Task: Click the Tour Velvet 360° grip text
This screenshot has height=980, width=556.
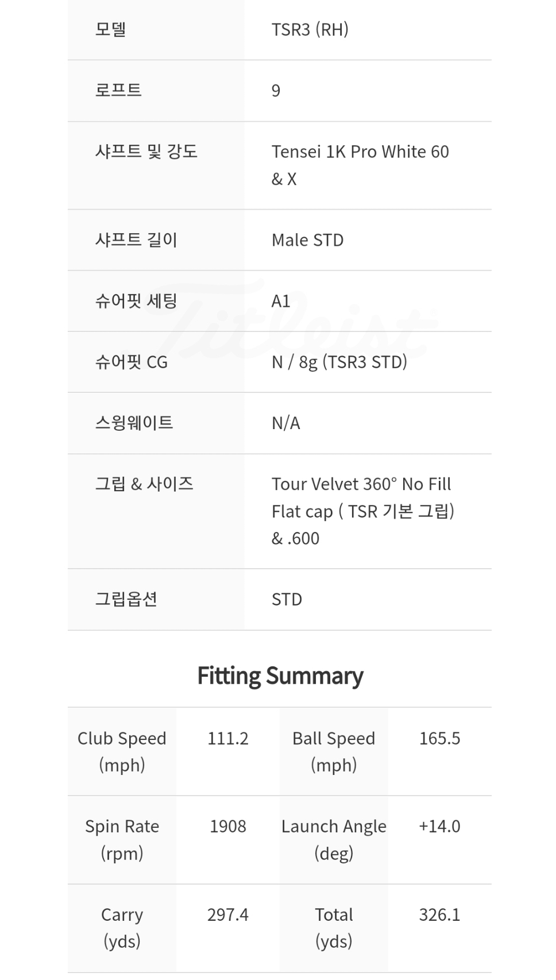Action: (x=361, y=484)
